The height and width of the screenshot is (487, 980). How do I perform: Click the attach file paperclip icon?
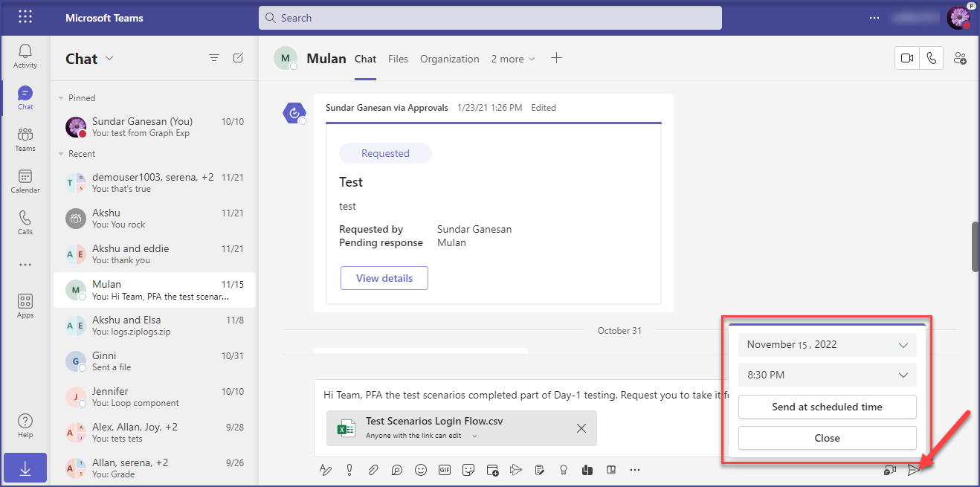pos(373,470)
